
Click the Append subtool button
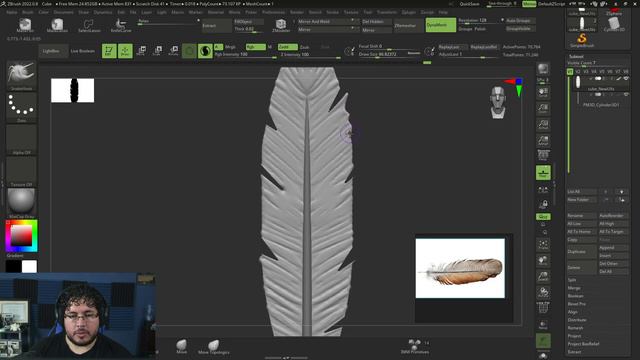[613, 247]
